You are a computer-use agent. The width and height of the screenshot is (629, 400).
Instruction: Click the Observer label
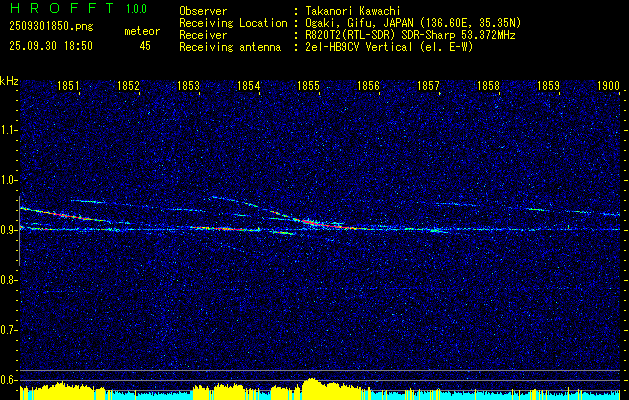[x=203, y=11]
